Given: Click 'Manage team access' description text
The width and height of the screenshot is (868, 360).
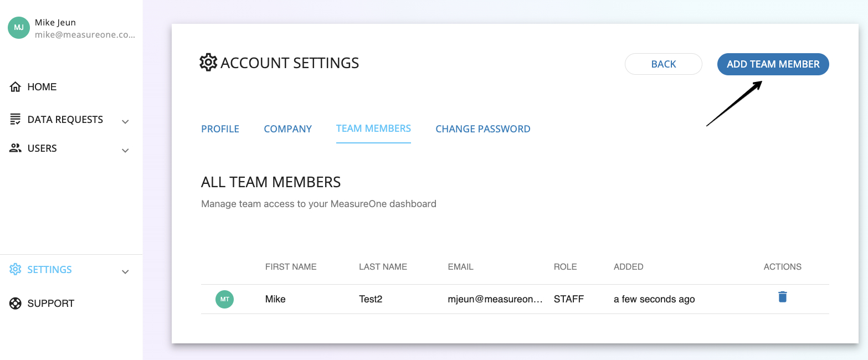Looking at the screenshot, I should point(319,204).
